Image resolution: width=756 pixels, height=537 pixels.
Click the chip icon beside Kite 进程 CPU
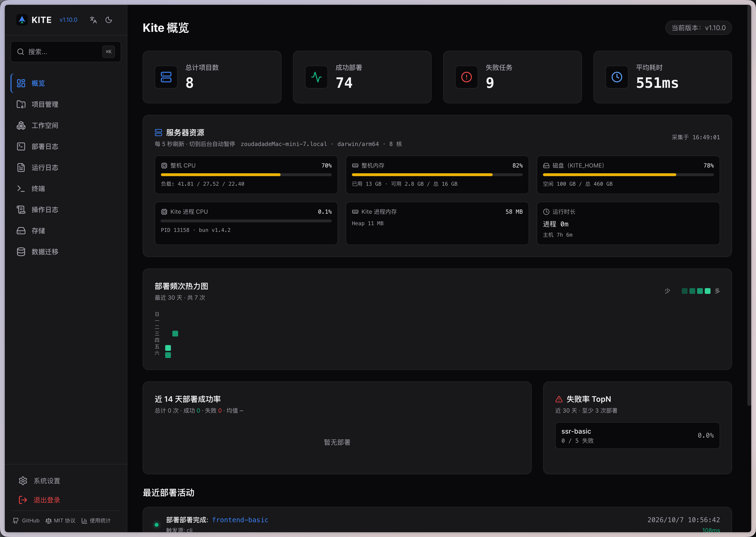click(x=164, y=212)
